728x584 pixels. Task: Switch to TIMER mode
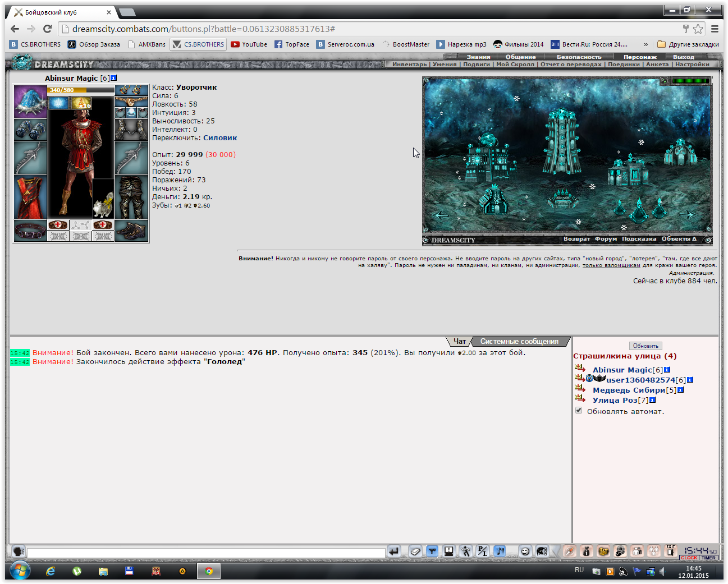click(708, 558)
